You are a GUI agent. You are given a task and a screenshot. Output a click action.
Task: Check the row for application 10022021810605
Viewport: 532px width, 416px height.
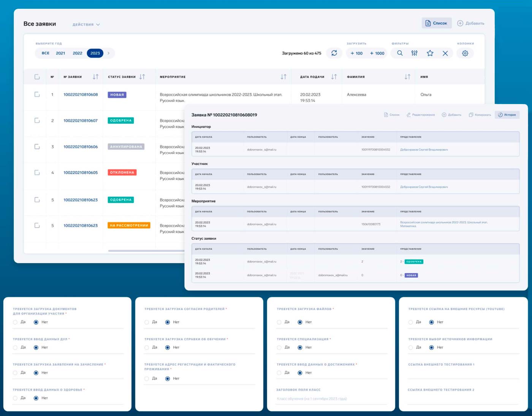[37, 172]
